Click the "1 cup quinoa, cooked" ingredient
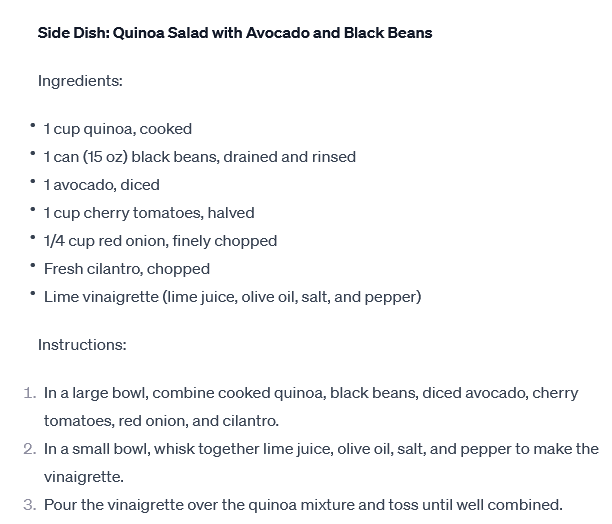 tap(118, 129)
